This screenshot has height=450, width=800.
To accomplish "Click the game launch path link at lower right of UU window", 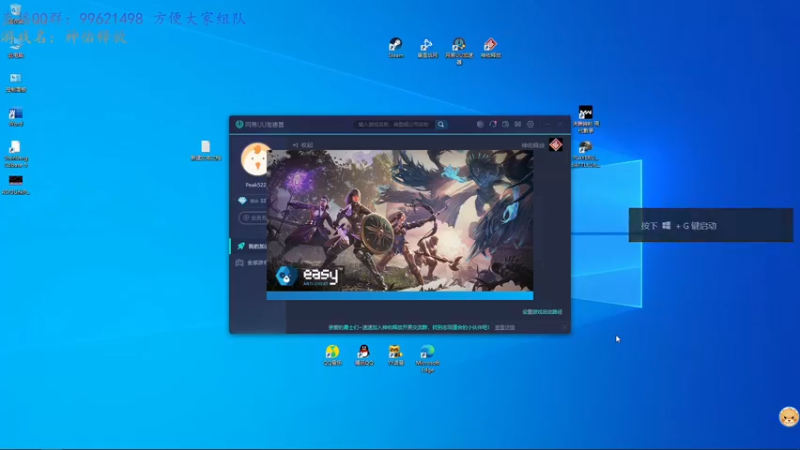I will click(542, 312).
